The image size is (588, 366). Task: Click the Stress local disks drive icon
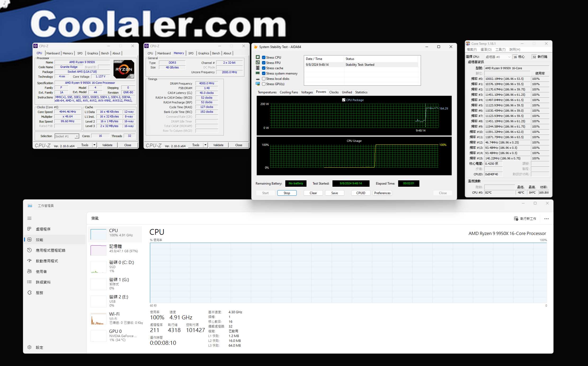257,79
